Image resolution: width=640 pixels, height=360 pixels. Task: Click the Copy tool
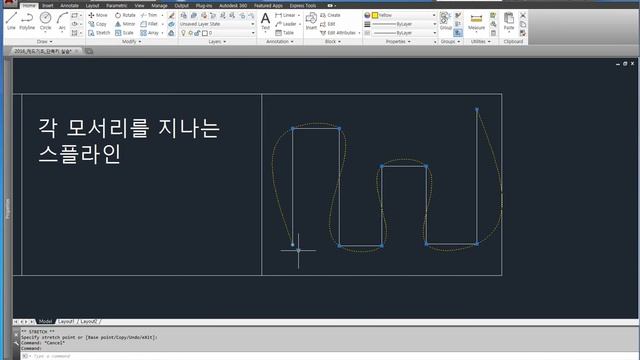tap(98, 24)
